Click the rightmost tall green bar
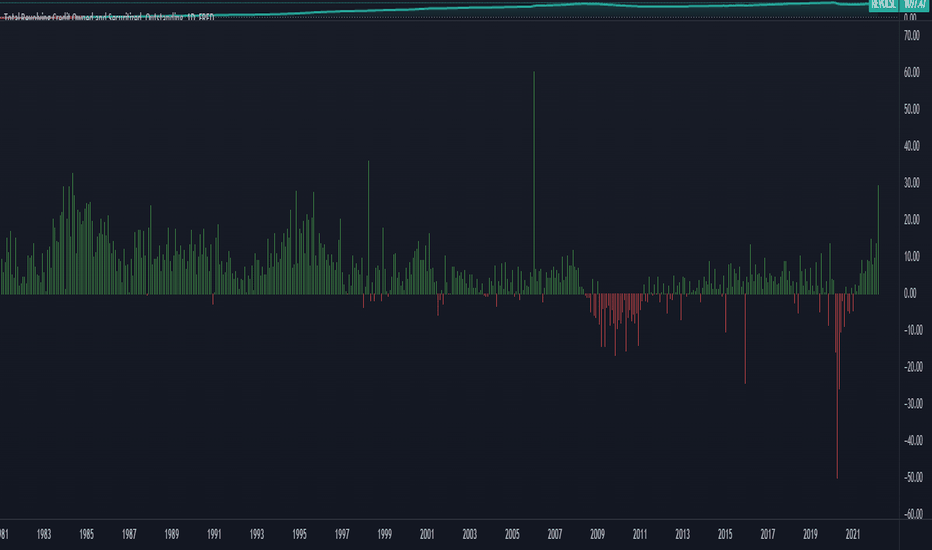This screenshot has height=550, width=932. pyautogui.click(x=879, y=240)
